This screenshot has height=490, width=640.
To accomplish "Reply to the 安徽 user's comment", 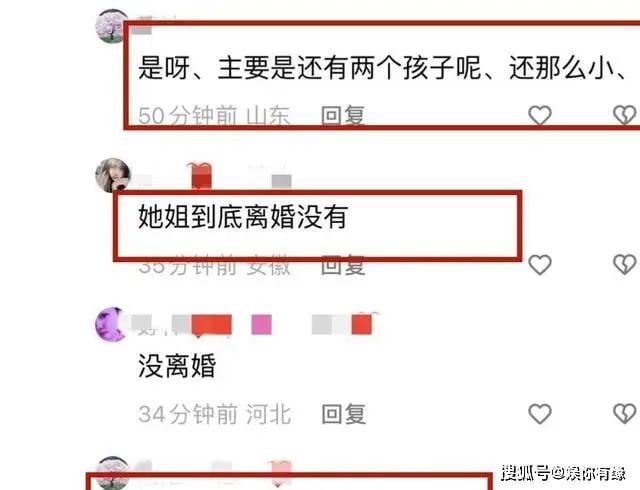I will tap(343, 265).
